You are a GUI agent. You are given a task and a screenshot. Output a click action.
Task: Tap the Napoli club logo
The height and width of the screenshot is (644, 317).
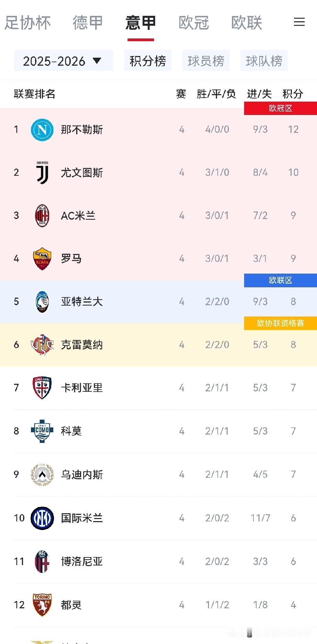coord(42,130)
